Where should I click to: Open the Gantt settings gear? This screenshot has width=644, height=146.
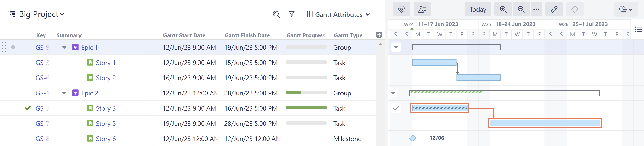pyautogui.click(x=401, y=9)
